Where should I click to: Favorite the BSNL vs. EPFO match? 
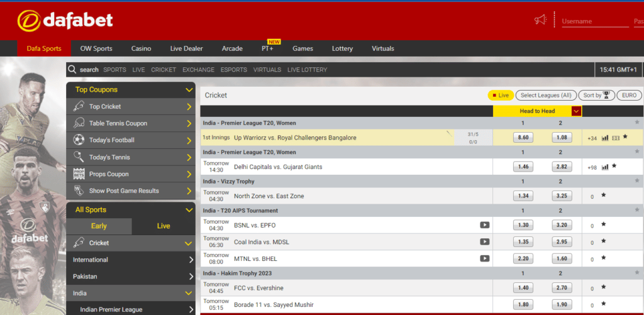603,224
